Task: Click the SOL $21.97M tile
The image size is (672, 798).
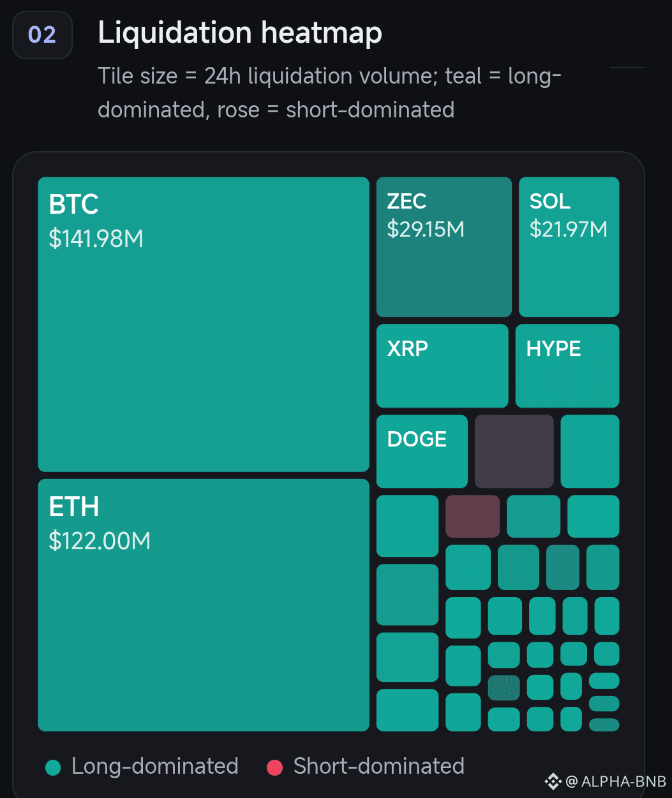Action: (569, 247)
